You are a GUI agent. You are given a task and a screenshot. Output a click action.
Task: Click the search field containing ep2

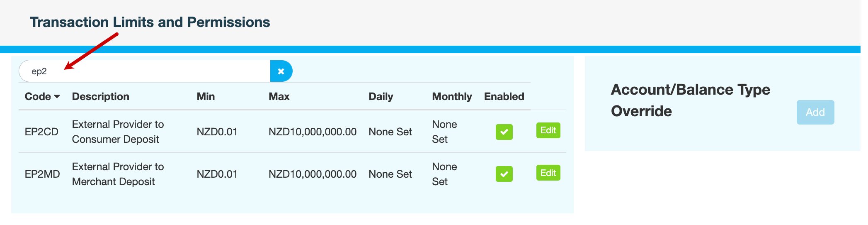(x=145, y=71)
